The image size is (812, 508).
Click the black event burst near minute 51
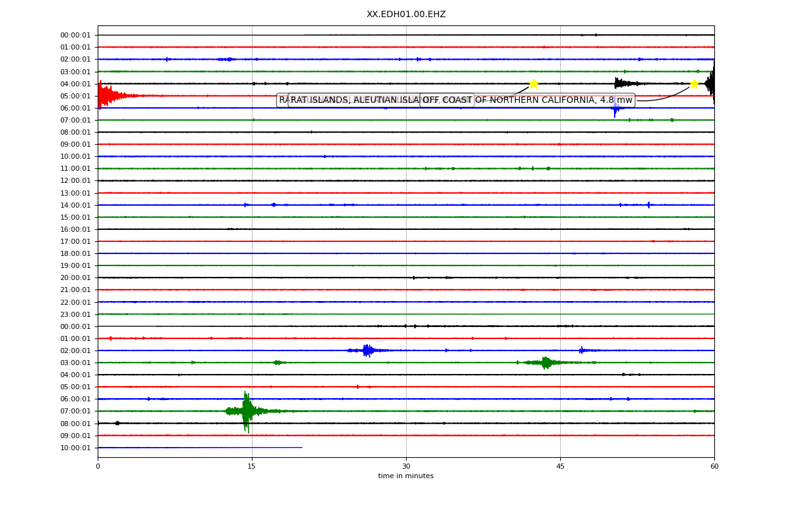point(625,83)
